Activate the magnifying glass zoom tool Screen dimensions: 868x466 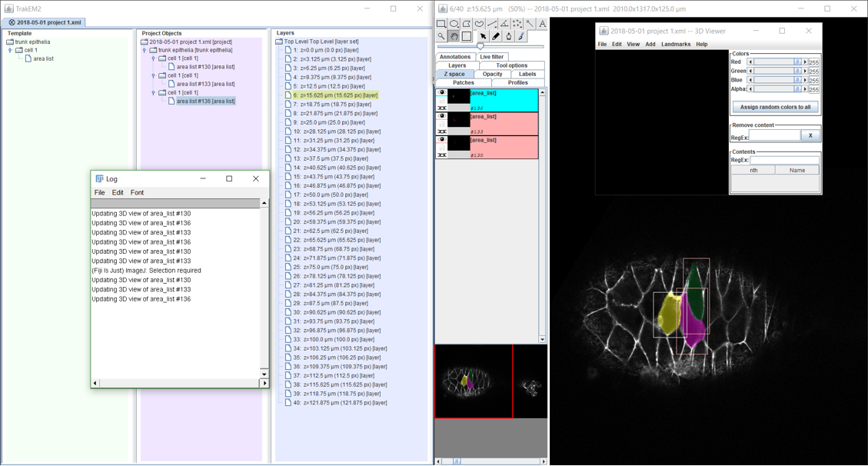pyautogui.click(x=441, y=36)
